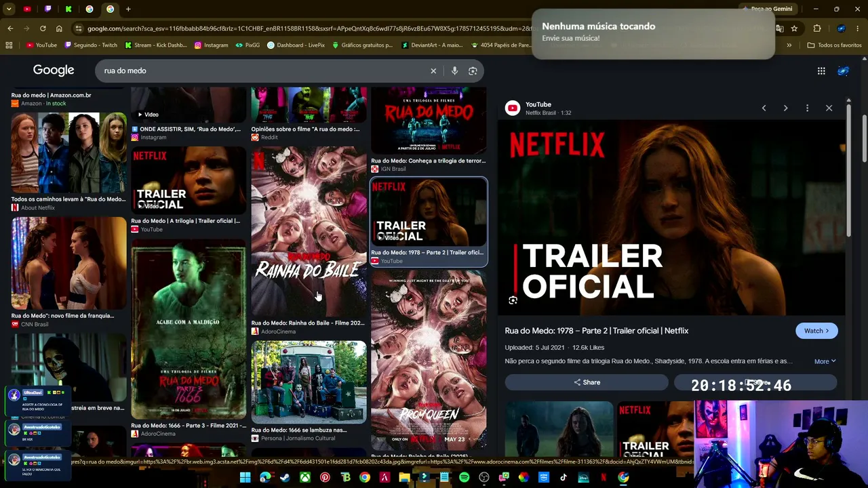Image resolution: width=868 pixels, height=488 pixels.
Task: Go to the Google logo homepage
Action: point(54,70)
